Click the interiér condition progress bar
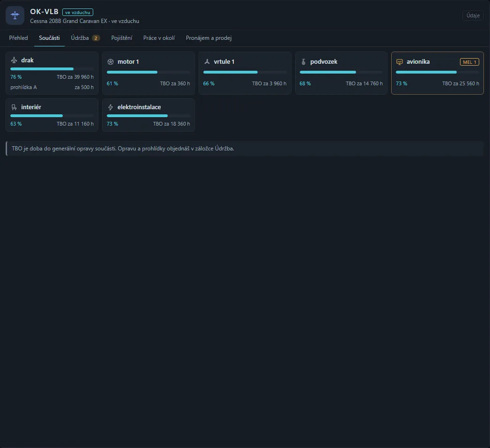490x448 pixels. click(x=52, y=116)
